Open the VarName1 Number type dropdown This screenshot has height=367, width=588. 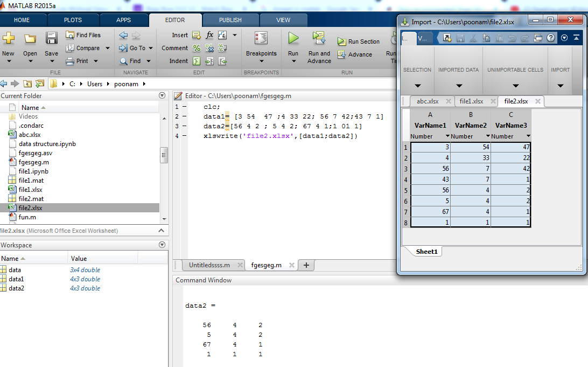coord(447,136)
